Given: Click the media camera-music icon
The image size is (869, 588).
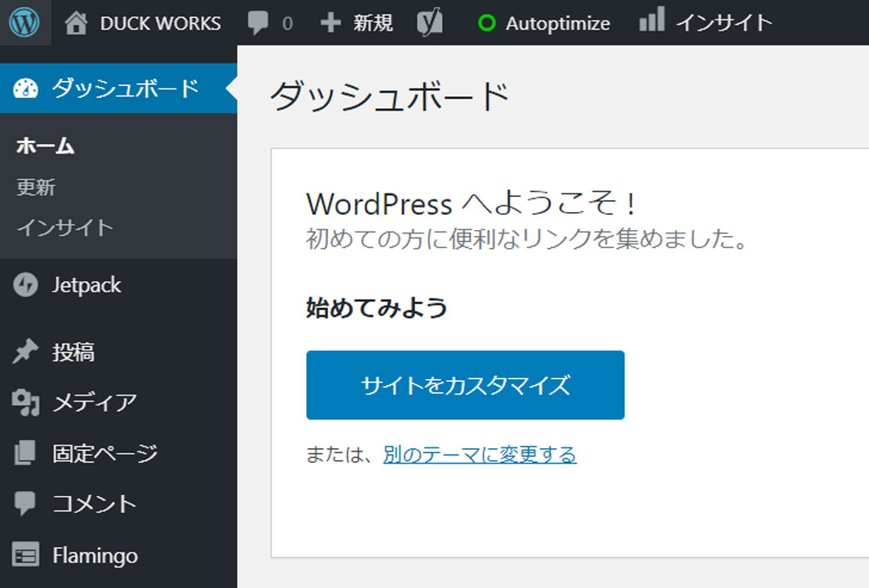Looking at the screenshot, I should point(26,403).
